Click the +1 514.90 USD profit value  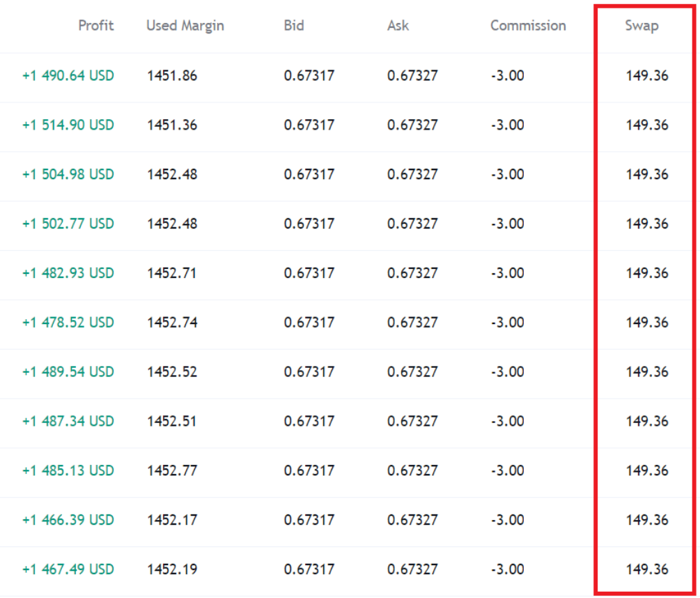pyautogui.click(x=68, y=125)
